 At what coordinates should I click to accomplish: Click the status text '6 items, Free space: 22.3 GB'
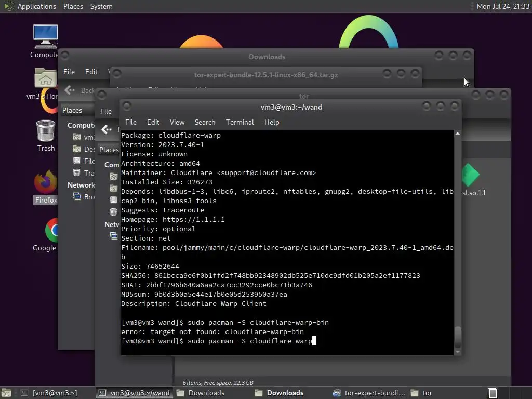[x=218, y=383]
